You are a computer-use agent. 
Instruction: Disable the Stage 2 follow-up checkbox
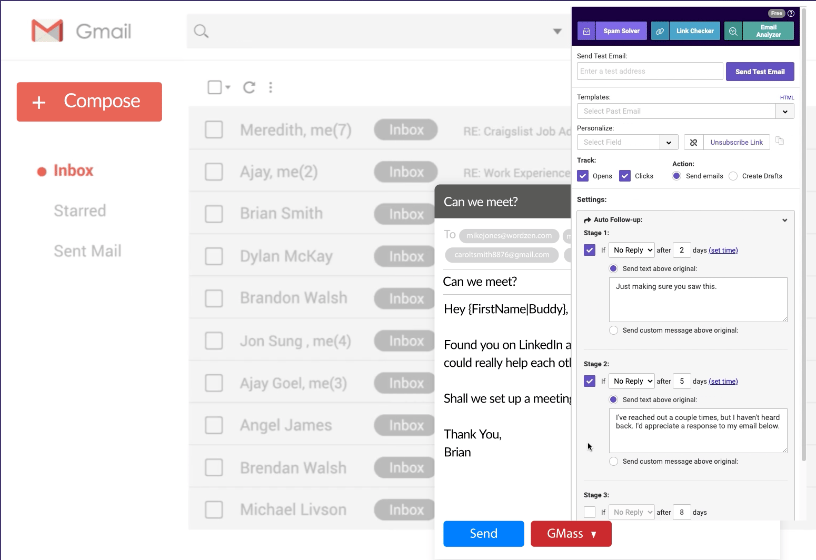click(590, 381)
